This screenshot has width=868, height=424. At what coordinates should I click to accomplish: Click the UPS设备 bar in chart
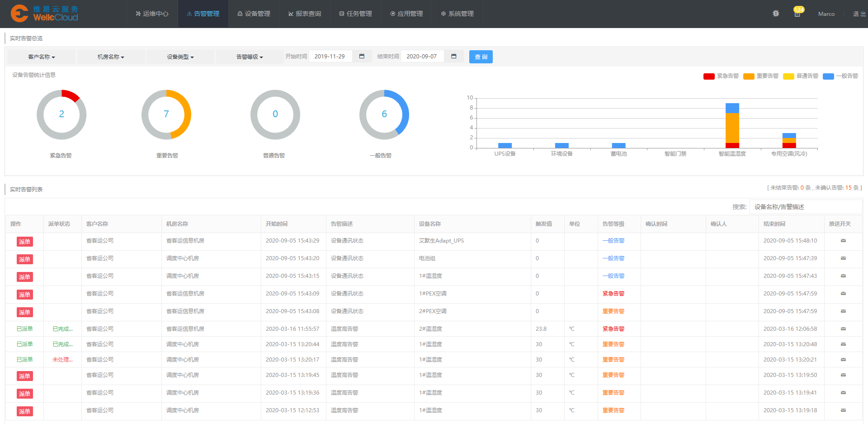click(505, 145)
